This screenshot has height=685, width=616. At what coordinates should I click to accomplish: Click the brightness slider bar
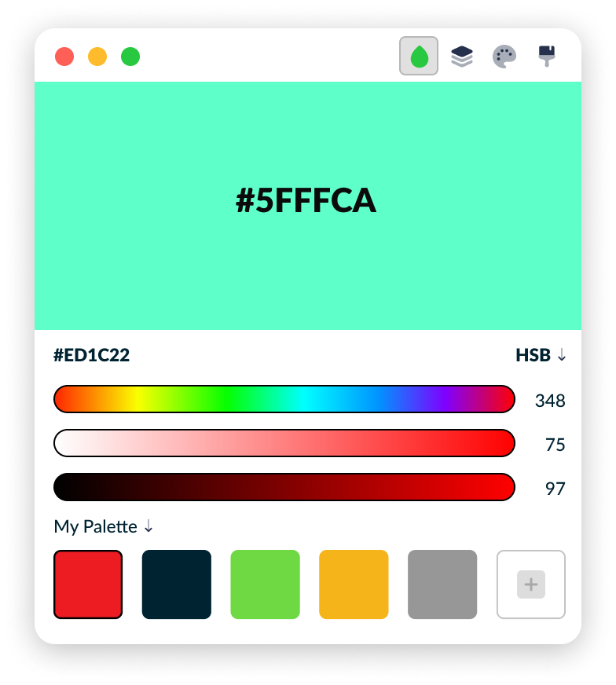pos(284,487)
